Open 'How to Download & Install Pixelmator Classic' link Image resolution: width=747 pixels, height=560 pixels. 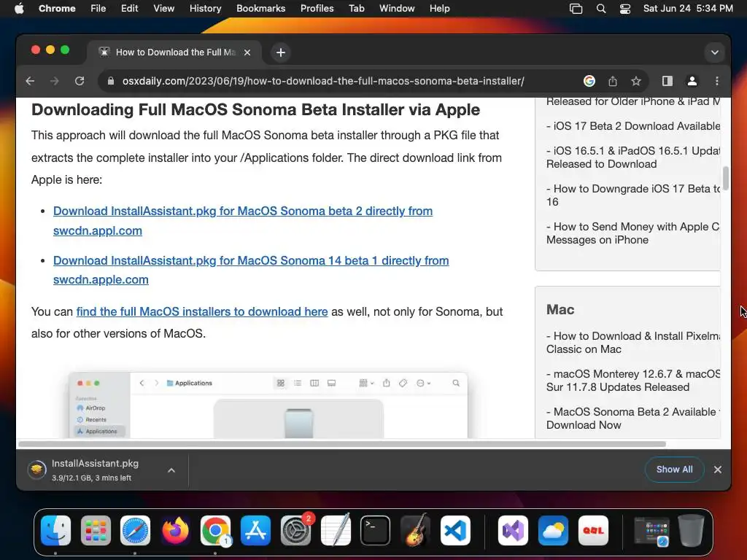(633, 343)
